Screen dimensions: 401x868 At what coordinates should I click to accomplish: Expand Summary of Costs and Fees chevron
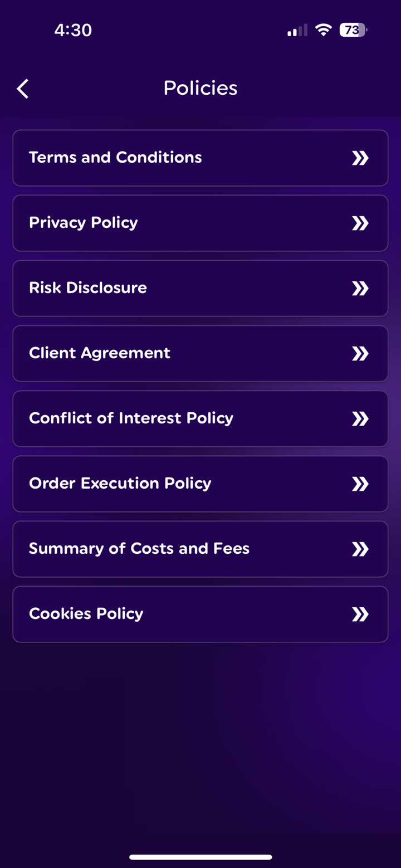click(360, 549)
